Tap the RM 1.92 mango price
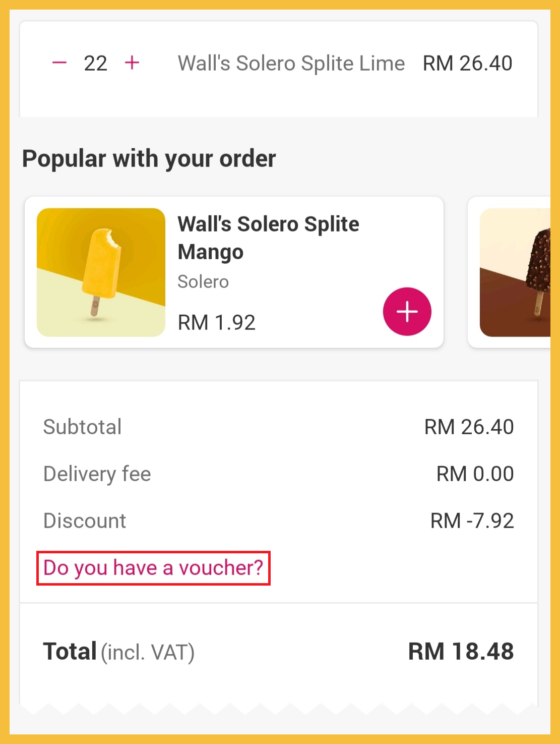 coord(217,322)
